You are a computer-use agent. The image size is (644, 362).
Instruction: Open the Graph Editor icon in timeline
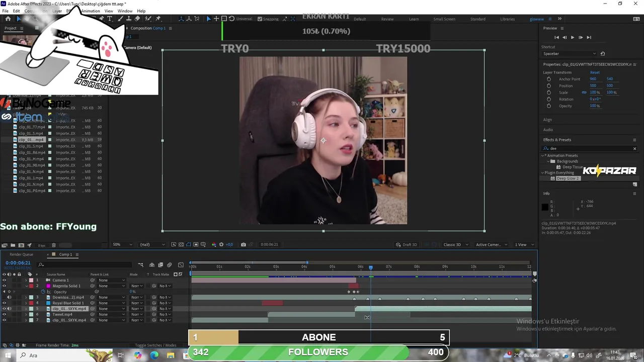(x=181, y=265)
